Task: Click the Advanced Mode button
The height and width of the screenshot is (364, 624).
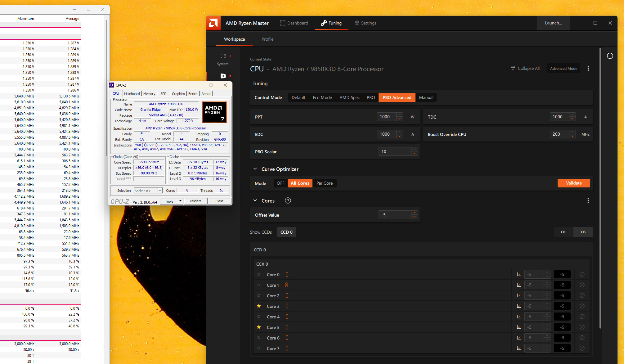Action: tap(563, 68)
